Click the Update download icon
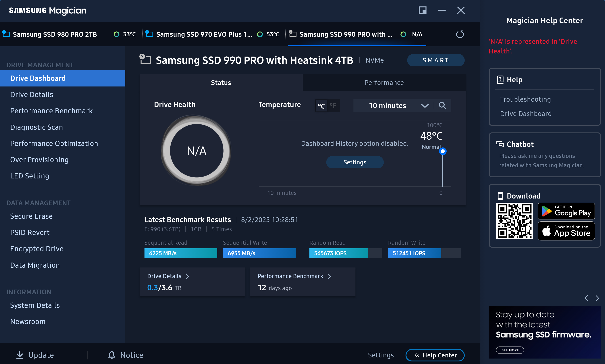Image resolution: width=605 pixels, height=364 pixels. (20, 355)
